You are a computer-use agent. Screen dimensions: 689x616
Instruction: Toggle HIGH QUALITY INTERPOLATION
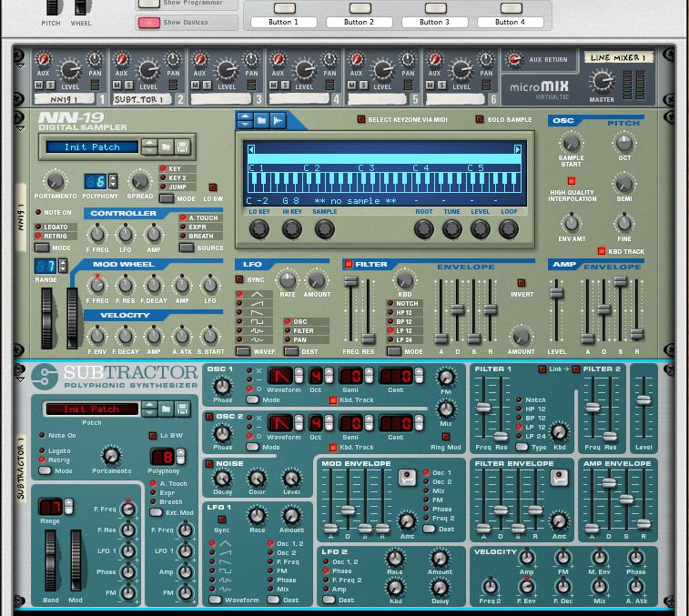tap(572, 180)
